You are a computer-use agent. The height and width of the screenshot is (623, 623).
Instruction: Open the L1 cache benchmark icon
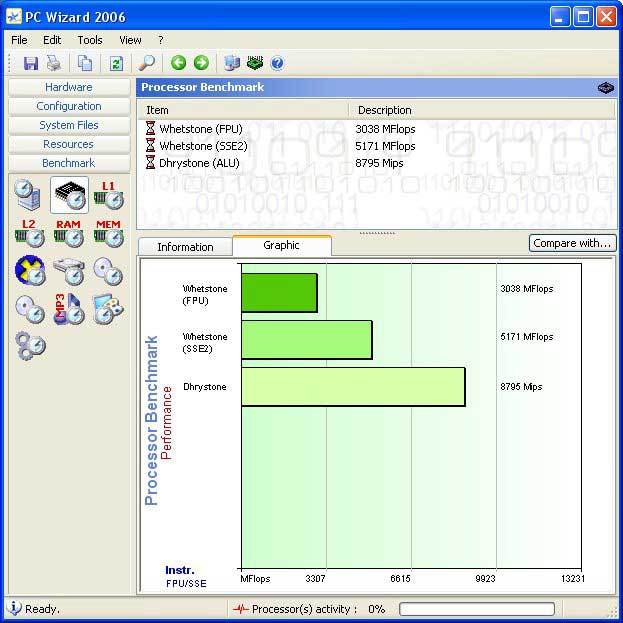(108, 194)
